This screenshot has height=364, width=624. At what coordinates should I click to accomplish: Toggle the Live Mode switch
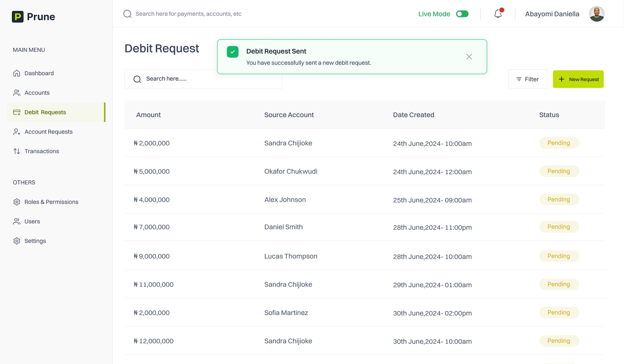(x=462, y=14)
